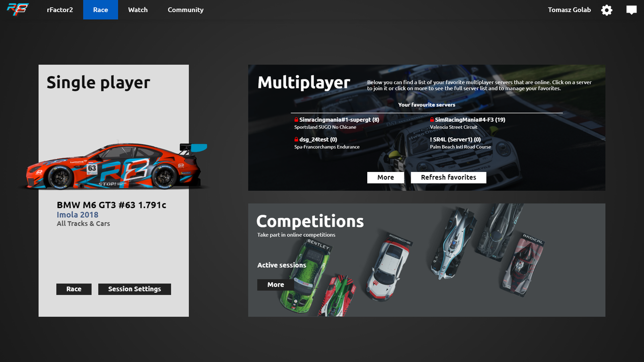Click Sportsland SUGO No Chicane text
644x362 pixels.
coord(325,127)
